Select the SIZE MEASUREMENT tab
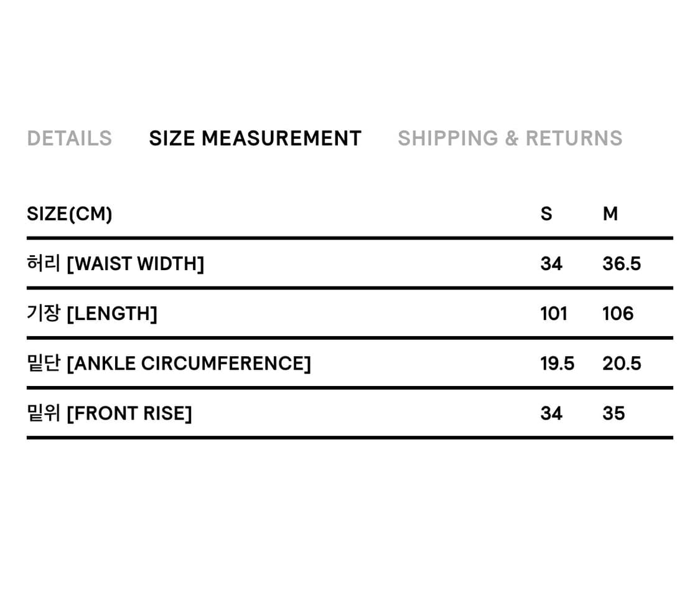Viewport: 700px width, 592px height. [x=255, y=138]
